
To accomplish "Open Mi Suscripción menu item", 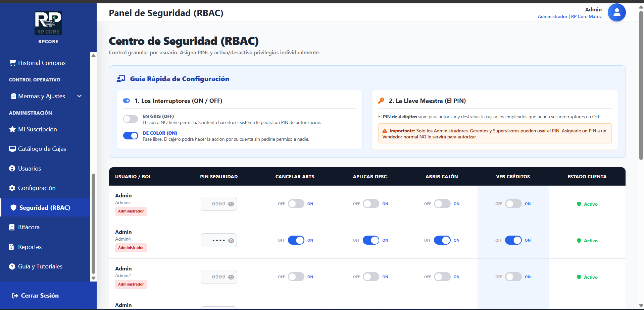I will coord(45,129).
